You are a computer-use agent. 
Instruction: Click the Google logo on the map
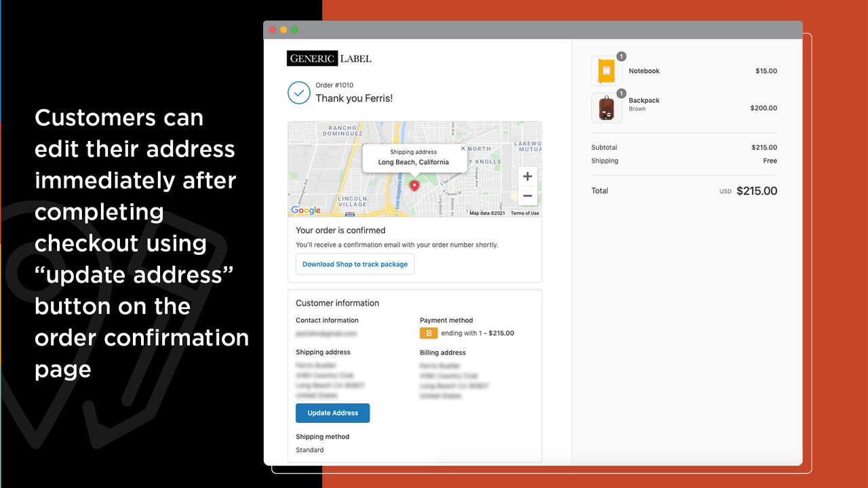coord(305,210)
